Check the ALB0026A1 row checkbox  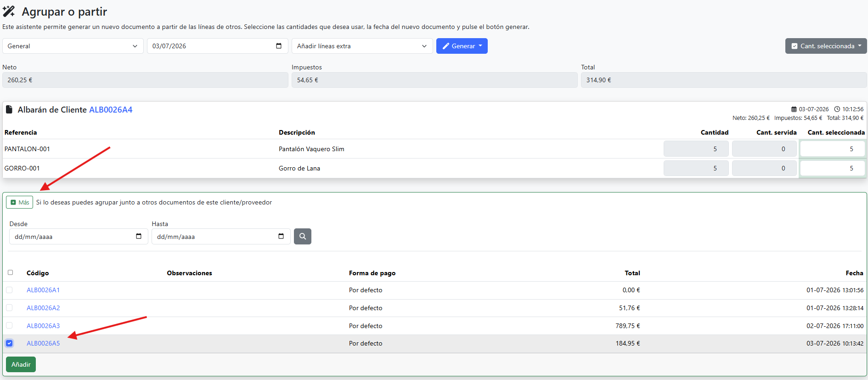click(x=9, y=290)
